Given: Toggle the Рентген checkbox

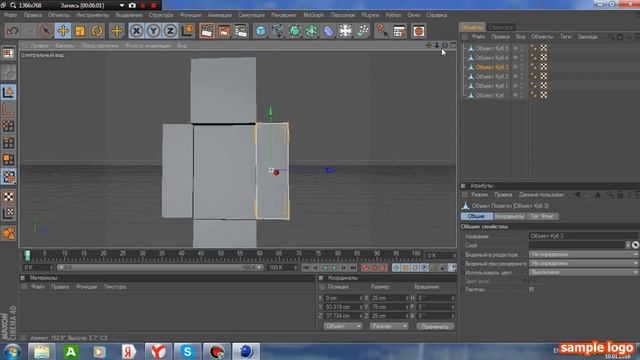Looking at the screenshot, I should (x=531, y=289).
